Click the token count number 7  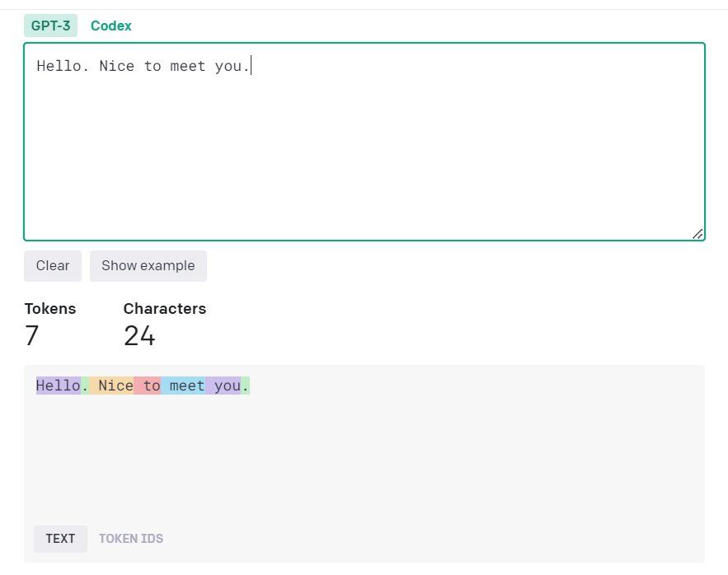pyautogui.click(x=32, y=336)
